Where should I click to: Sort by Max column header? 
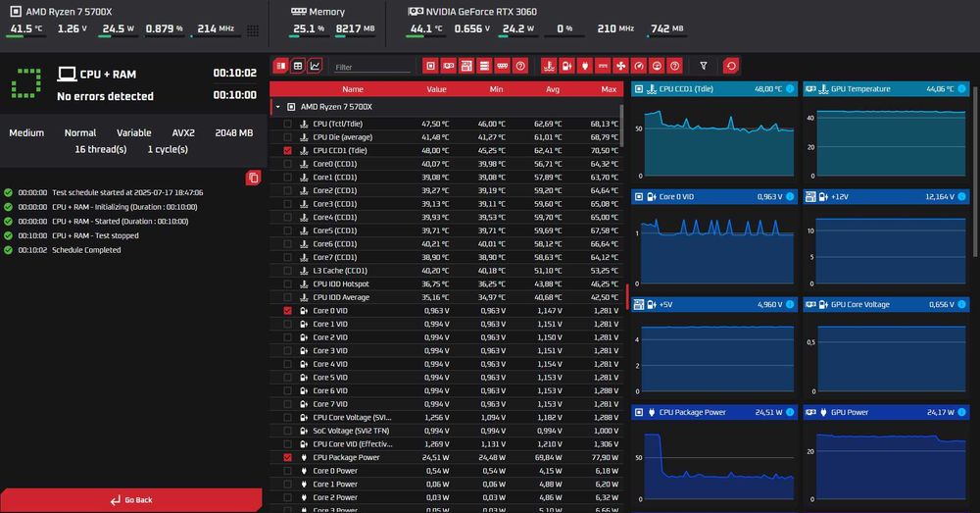[609, 89]
